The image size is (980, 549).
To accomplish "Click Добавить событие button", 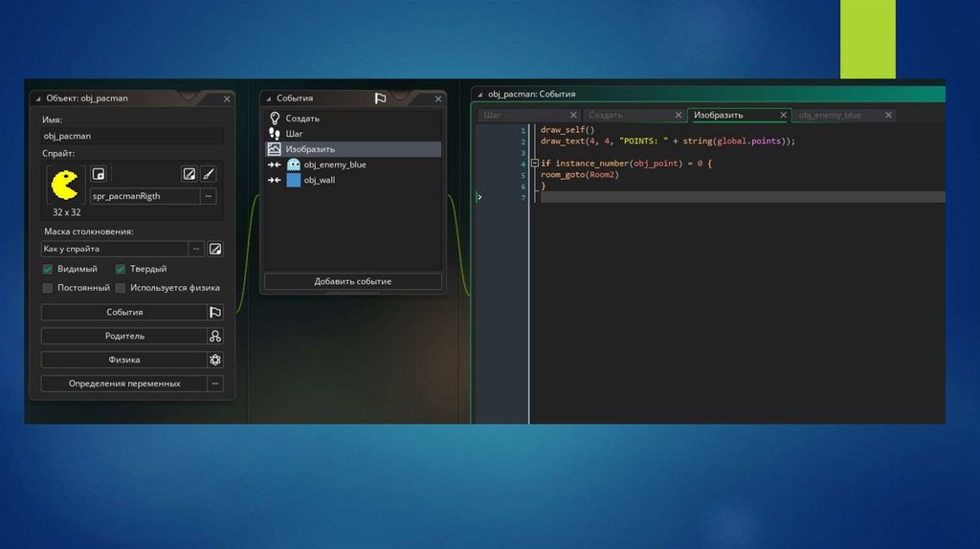I will (x=353, y=282).
